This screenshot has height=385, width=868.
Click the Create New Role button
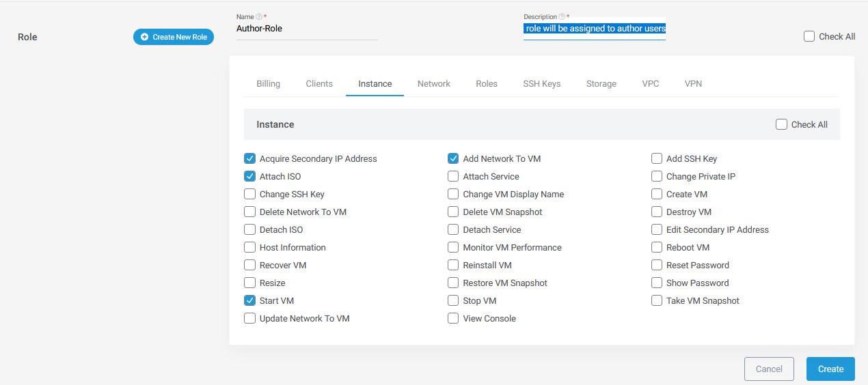pyautogui.click(x=174, y=37)
